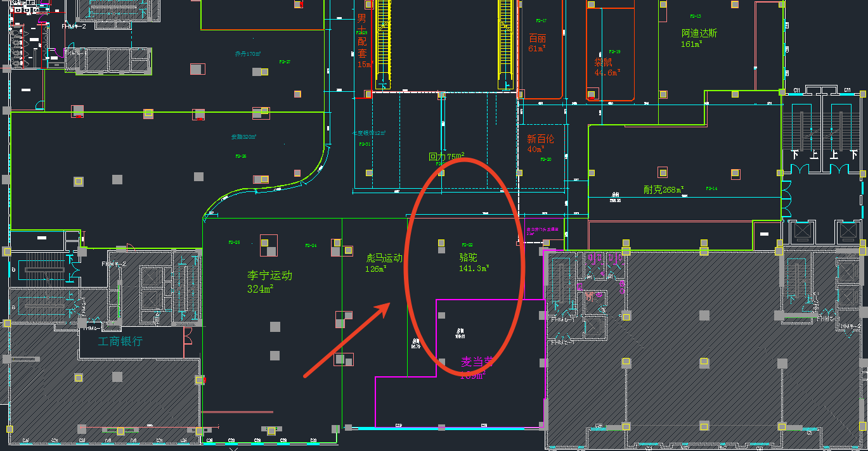This screenshot has width=868, height=451.
Task: Click the 李宁运动 324m² store label
Action: (x=269, y=282)
